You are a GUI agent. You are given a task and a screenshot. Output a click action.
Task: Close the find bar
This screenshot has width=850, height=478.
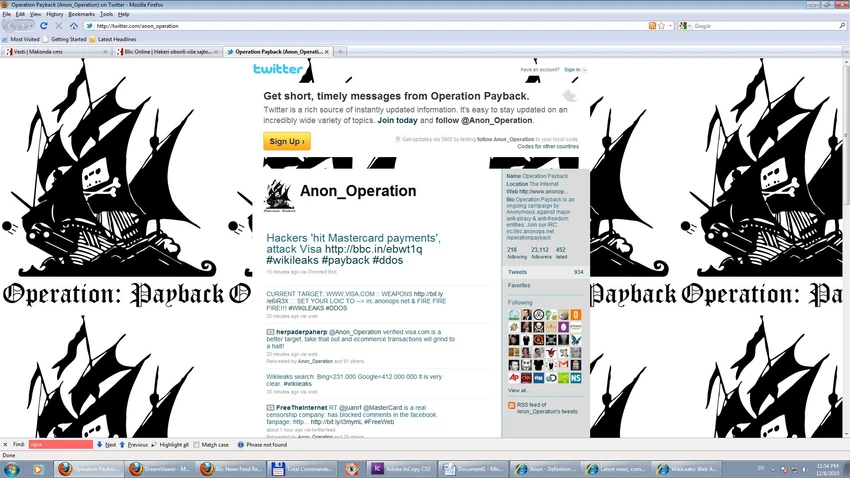(x=5, y=444)
